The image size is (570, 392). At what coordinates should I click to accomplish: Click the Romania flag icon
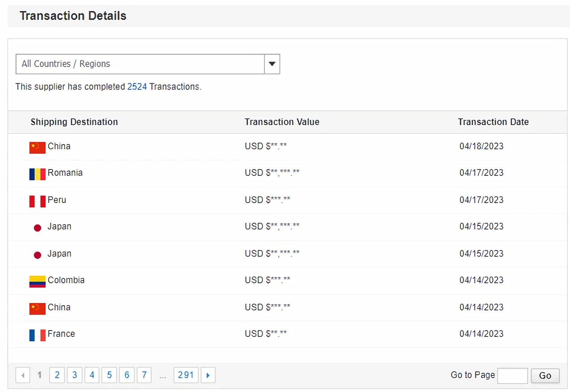point(37,174)
